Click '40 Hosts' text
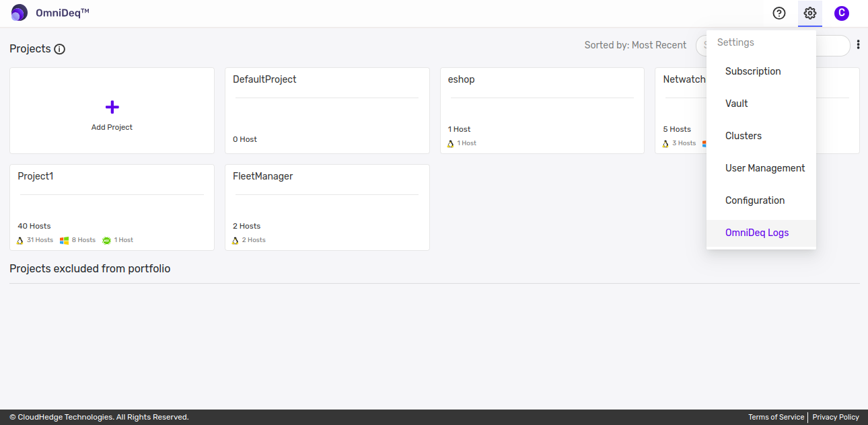Screen dimensions: 868x425 tap(34, 226)
